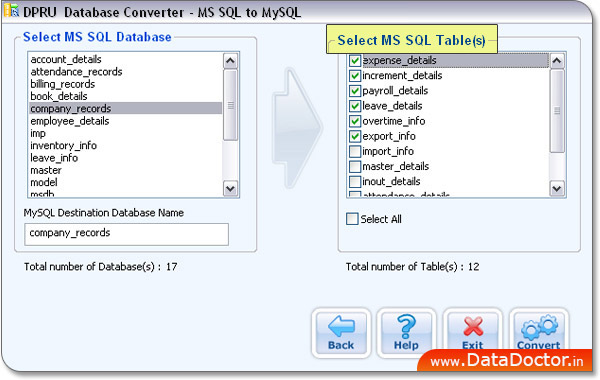Click down arrow of database list scrollbar
This screenshot has height=380, width=600.
click(230, 188)
